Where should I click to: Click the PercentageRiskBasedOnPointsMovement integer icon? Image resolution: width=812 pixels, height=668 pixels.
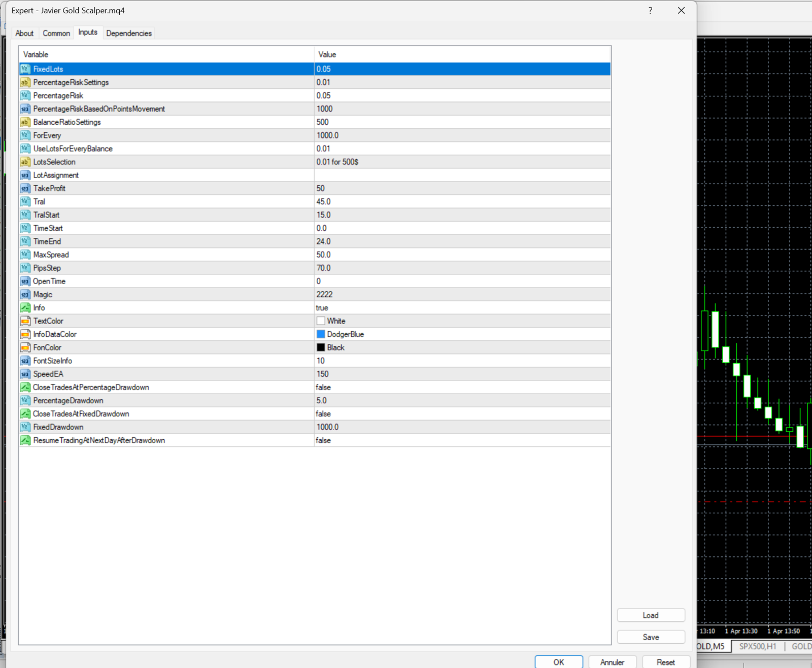pyautogui.click(x=25, y=109)
